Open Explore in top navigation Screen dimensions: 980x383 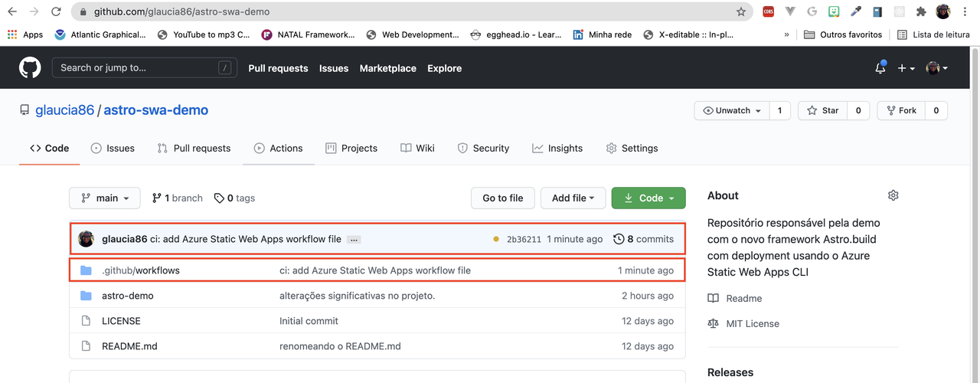click(445, 68)
